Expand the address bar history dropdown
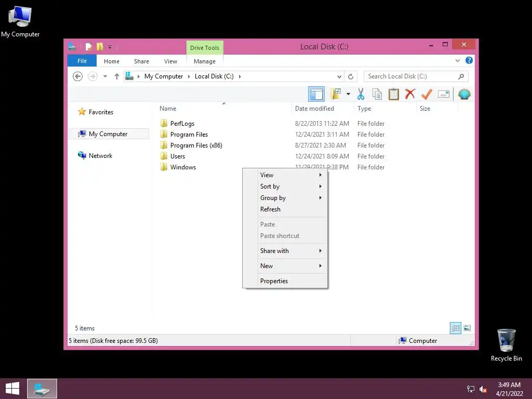This screenshot has height=399, width=532. click(339, 77)
